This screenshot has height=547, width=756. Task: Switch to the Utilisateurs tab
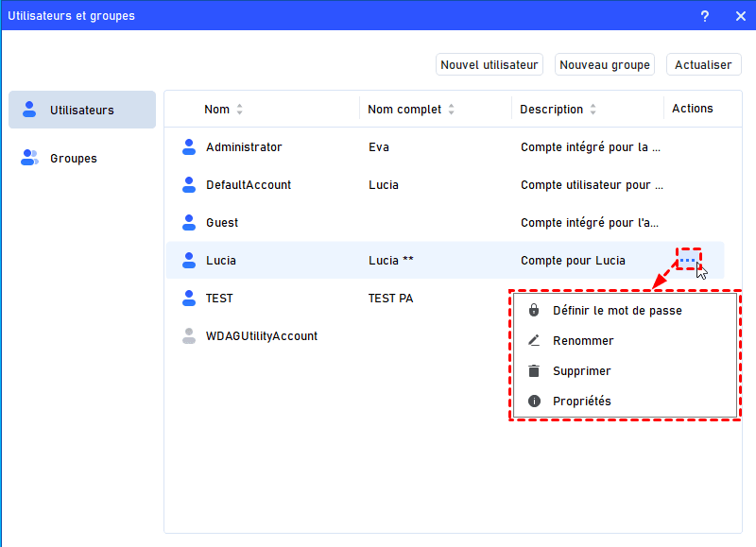tap(82, 110)
